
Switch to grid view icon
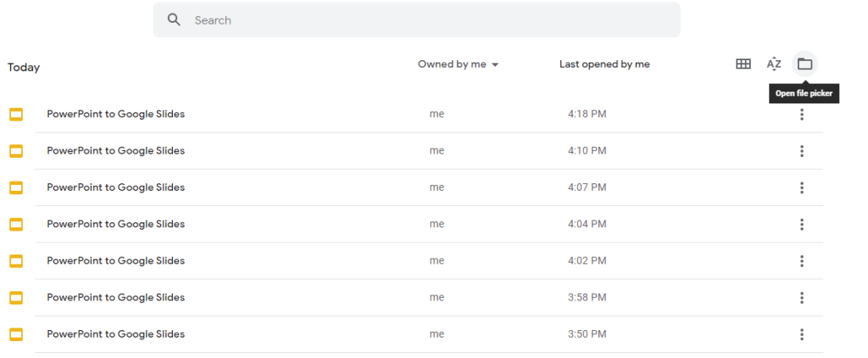click(743, 64)
